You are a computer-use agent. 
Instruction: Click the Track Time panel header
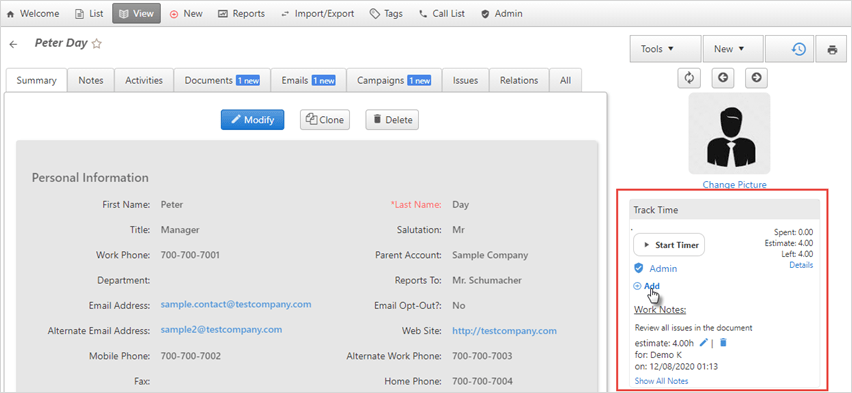(x=724, y=210)
